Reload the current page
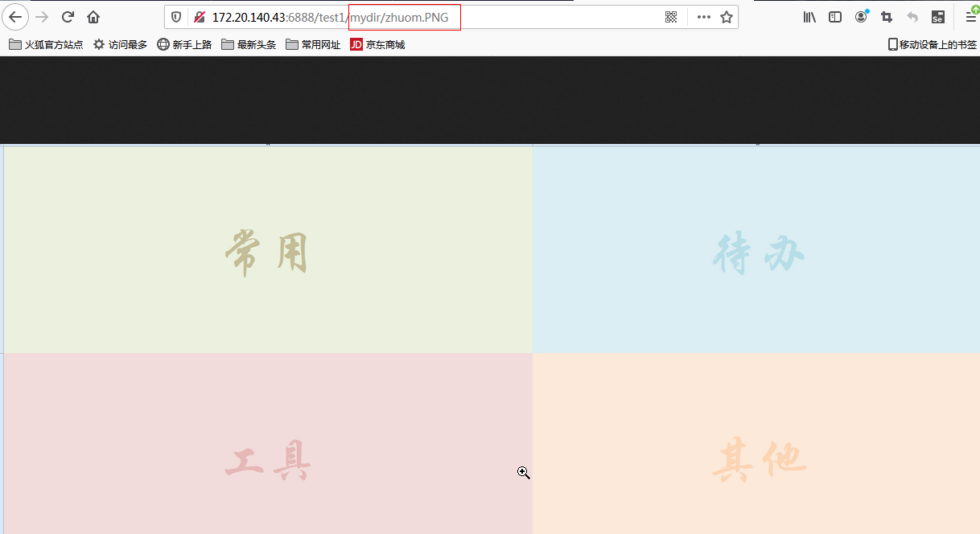980x534 pixels. (x=68, y=17)
